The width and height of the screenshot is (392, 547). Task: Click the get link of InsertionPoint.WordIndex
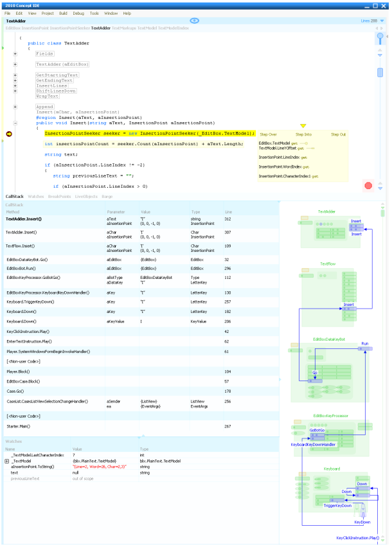[306, 167]
